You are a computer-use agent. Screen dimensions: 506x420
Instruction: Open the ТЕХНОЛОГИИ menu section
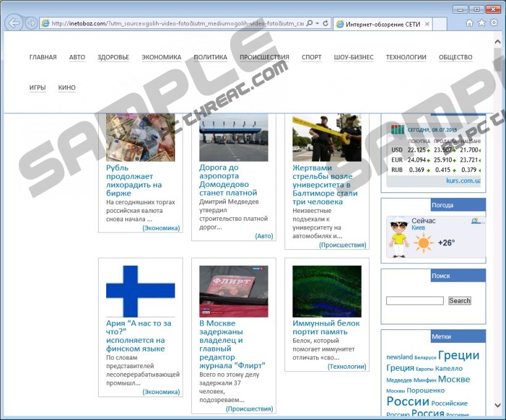405,57
